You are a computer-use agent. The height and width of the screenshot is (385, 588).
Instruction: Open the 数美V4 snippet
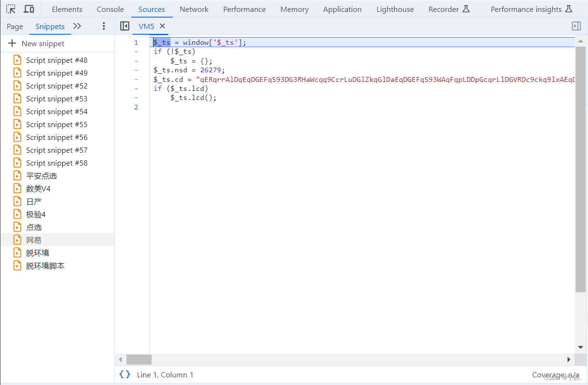(38, 188)
